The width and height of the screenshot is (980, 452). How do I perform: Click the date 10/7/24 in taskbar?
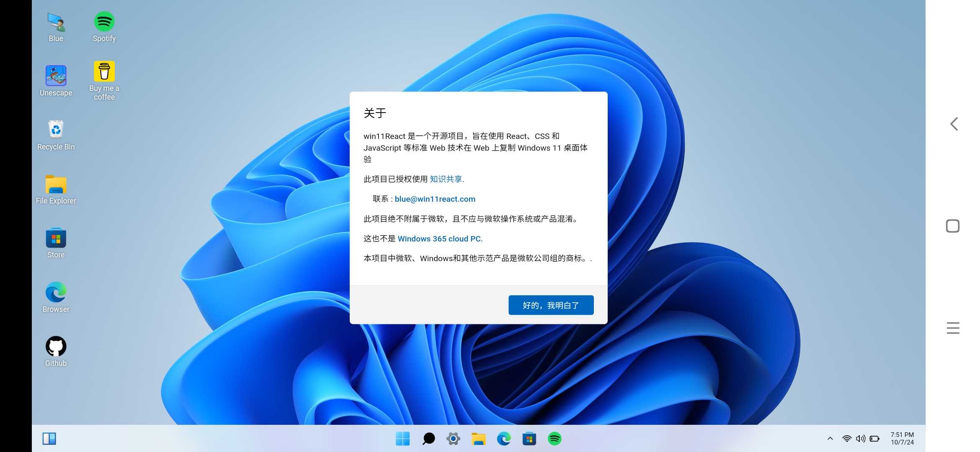902,442
